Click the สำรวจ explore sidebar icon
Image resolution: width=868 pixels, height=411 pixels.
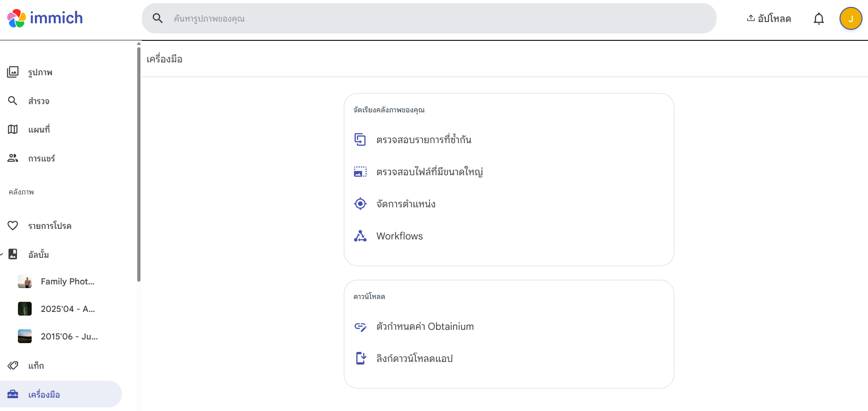(13, 100)
